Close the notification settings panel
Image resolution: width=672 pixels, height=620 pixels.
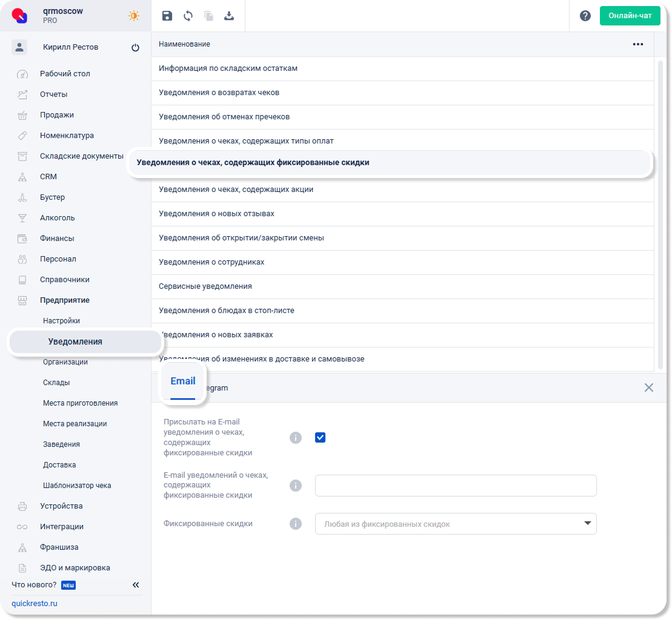coord(649,387)
